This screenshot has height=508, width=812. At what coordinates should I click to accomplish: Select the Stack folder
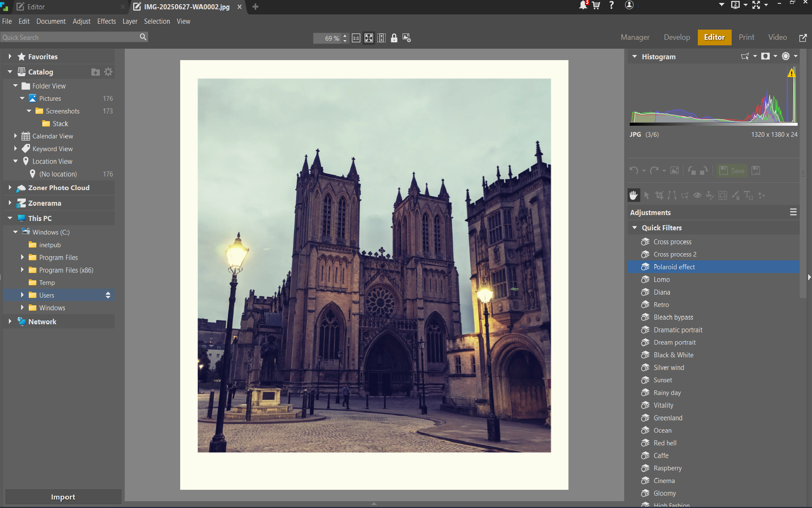coord(60,124)
